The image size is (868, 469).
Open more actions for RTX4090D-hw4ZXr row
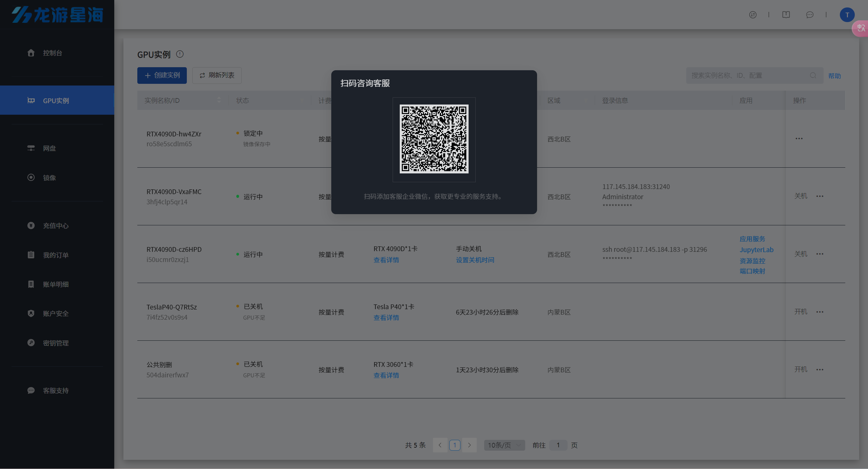coord(799,139)
